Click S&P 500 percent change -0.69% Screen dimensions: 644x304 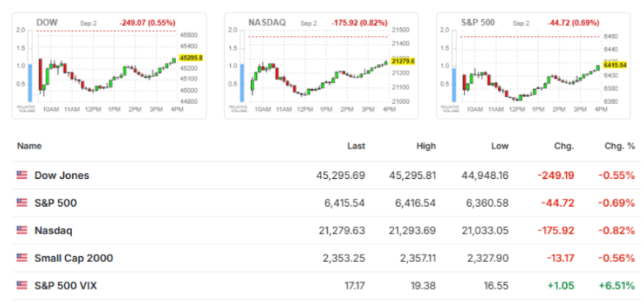tap(617, 203)
